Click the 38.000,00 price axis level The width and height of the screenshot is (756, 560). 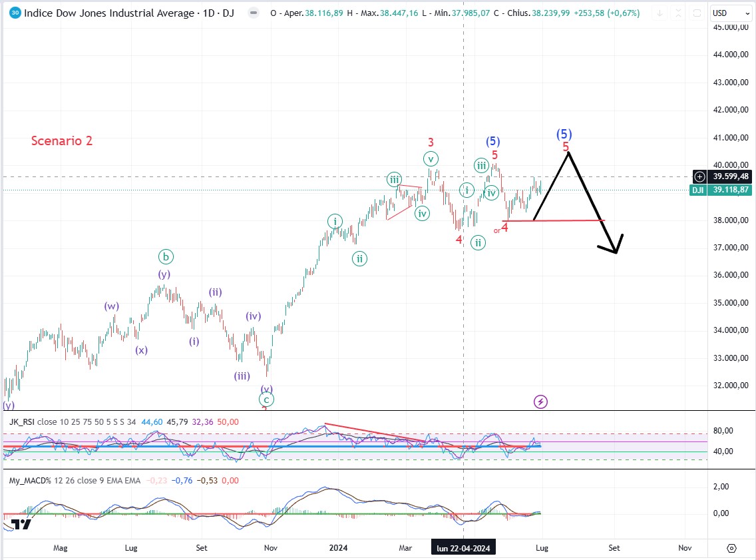(731, 220)
